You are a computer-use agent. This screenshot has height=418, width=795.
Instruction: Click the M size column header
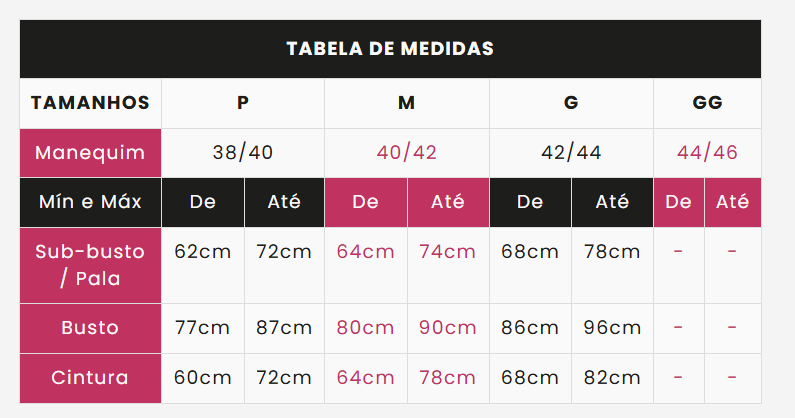click(407, 103)
